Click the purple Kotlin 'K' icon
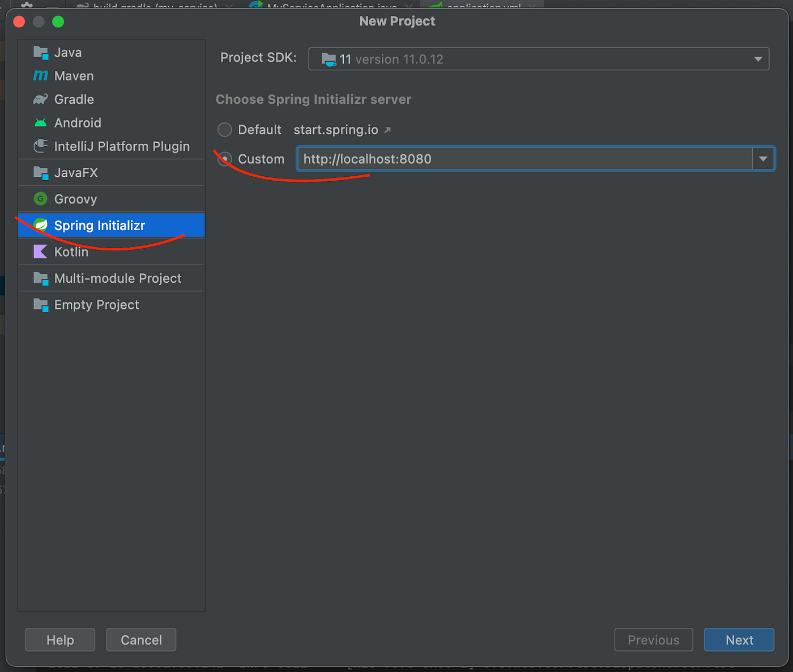The width and height of the screenshot is (793, 672). 41,252
